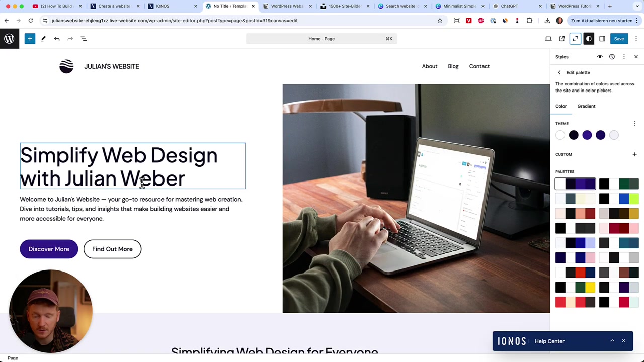This screenshot has height=362, width=644.
Task: Collapse the IONOS Help Center chevron
Action: 612,341
